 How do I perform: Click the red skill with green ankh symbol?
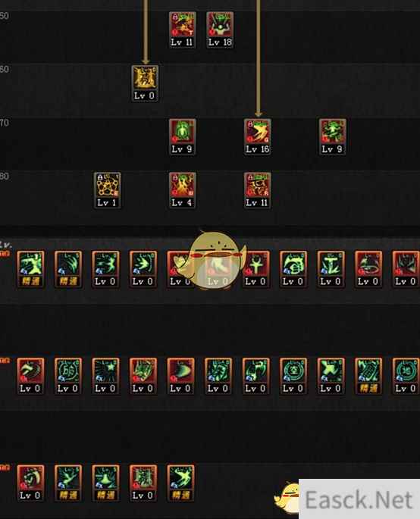pos(255,269)
